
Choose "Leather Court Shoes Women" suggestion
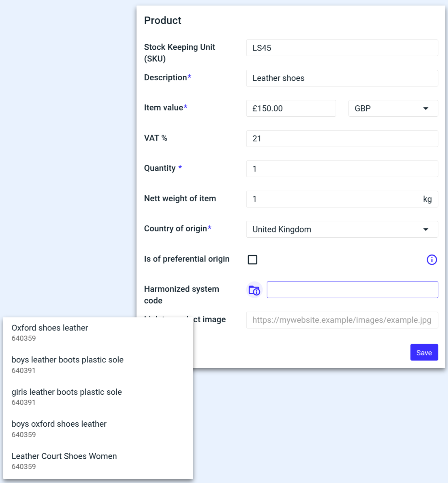coord(65,456)
